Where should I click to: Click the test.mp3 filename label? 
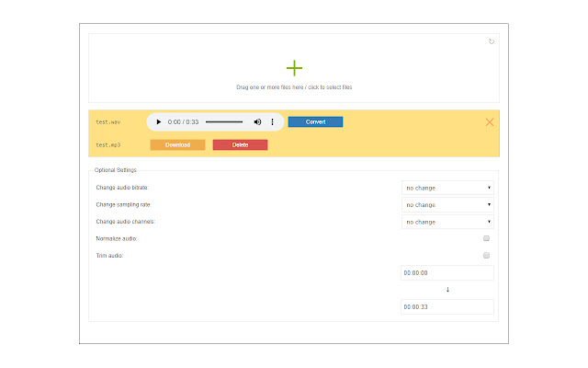pos(108,144)
